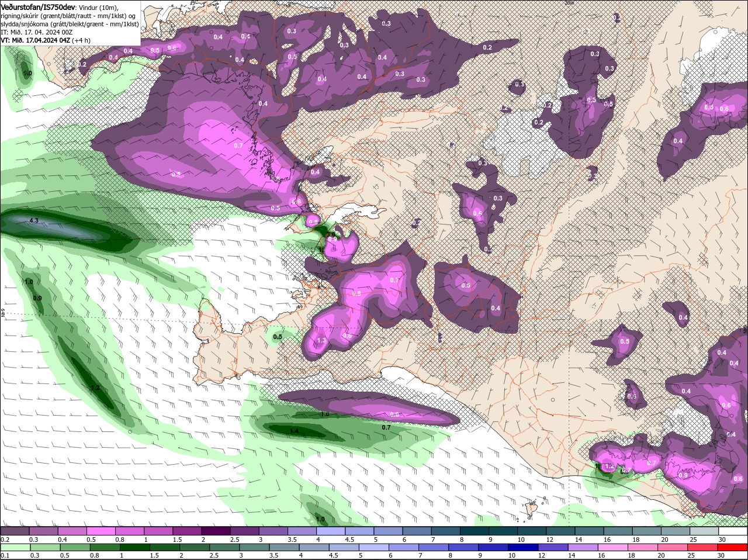This screenshot has height=560, width=748.
Task: Choose the snow legend swatch between 4 and 4.5
Action: pos(330,531)
